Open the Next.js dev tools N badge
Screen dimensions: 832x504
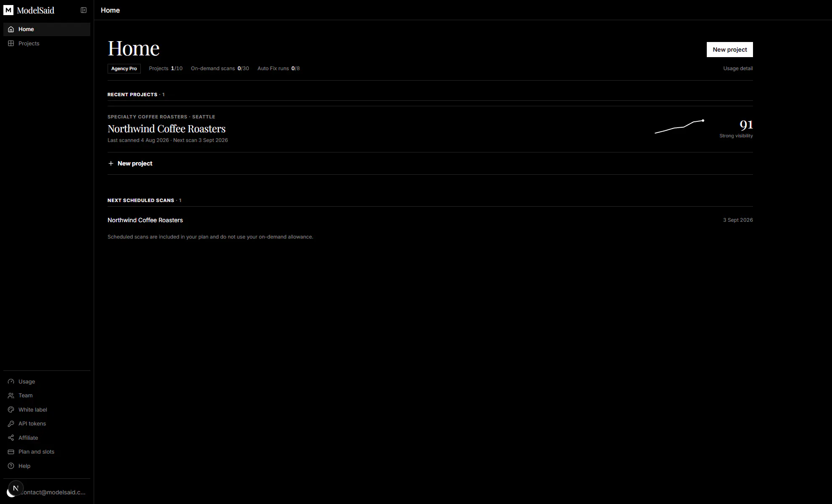click(x=16, y=488)
